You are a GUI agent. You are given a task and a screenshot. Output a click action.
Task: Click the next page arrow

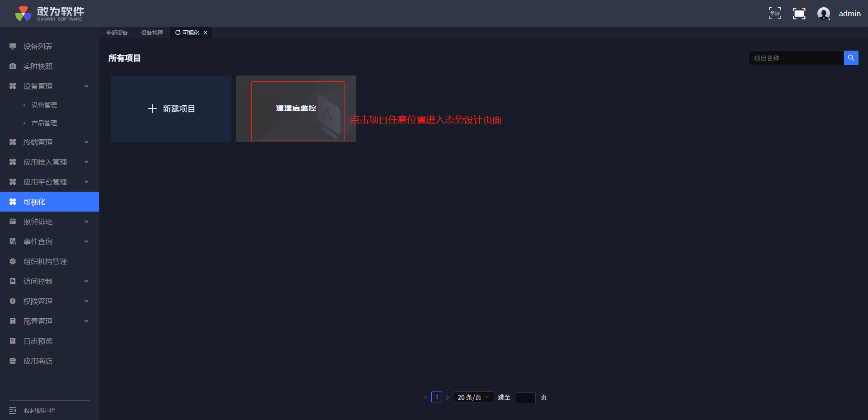[448, 397]
